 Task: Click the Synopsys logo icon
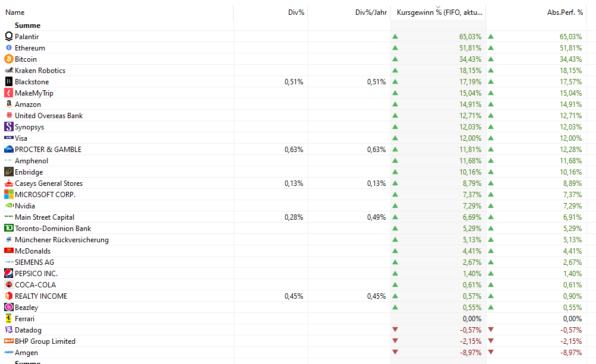[x=9, y=126]
